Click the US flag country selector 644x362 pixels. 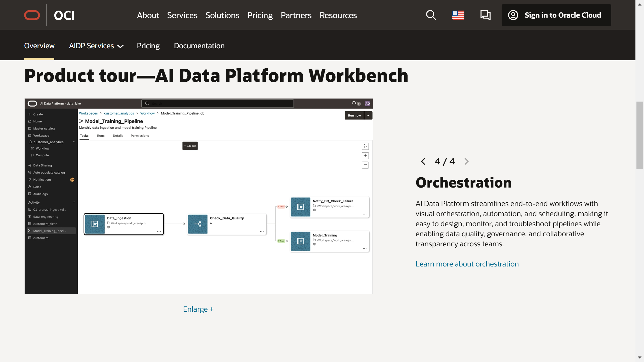pyautogui.click(x=458, y=15)
